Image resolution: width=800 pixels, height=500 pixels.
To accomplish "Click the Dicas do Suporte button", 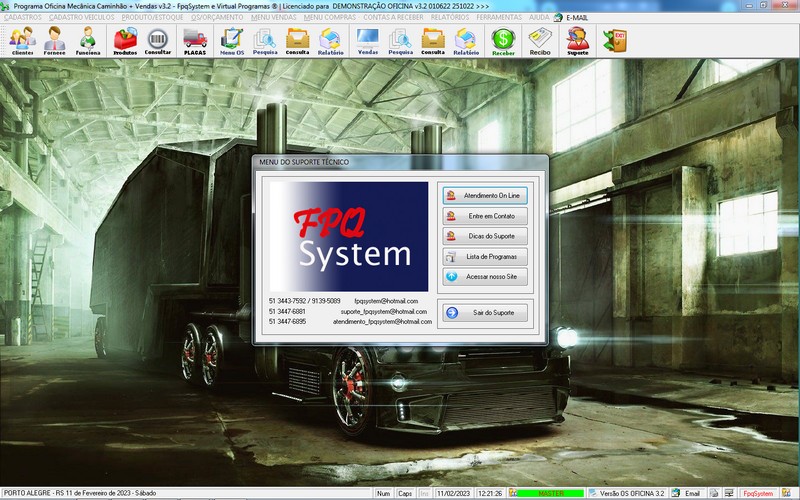I will 485,236.
